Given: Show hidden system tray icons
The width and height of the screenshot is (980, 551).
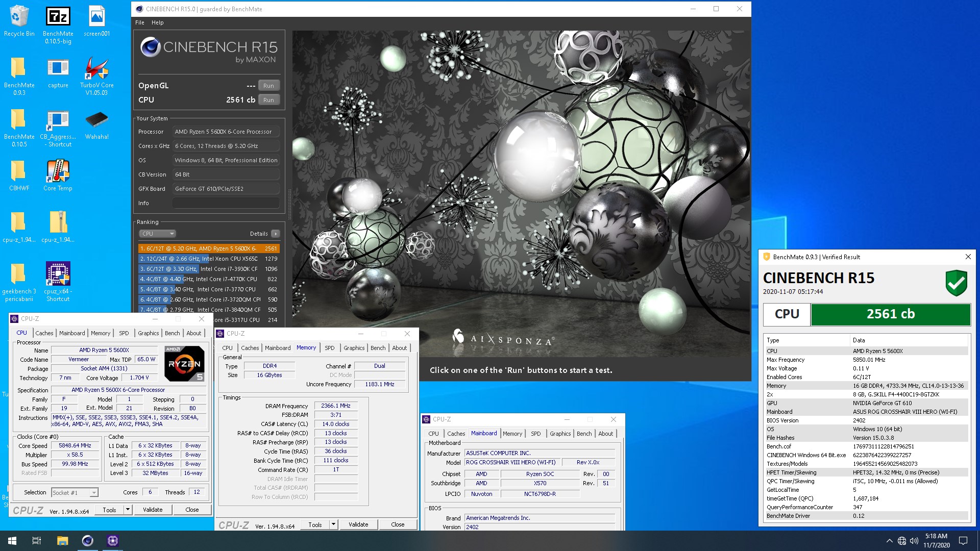Looking at the screenshot, I should (889, 541).
